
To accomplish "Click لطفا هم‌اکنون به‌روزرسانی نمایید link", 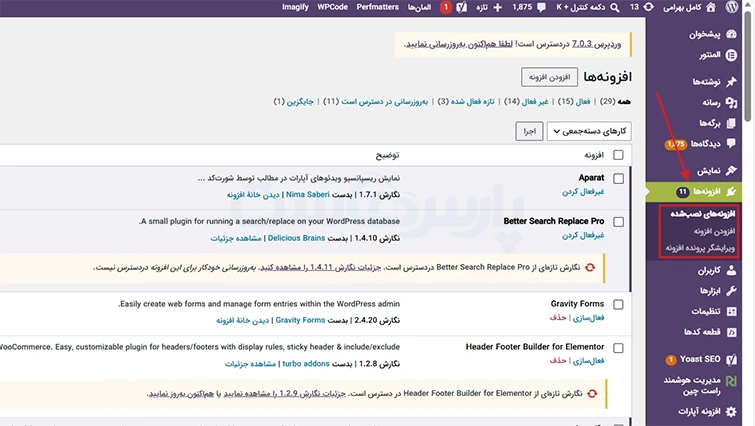I will [x=459, y=44].
